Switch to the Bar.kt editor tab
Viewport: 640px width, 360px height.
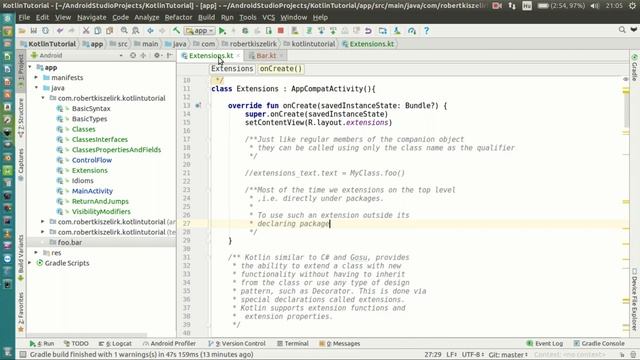click(265, 56)
